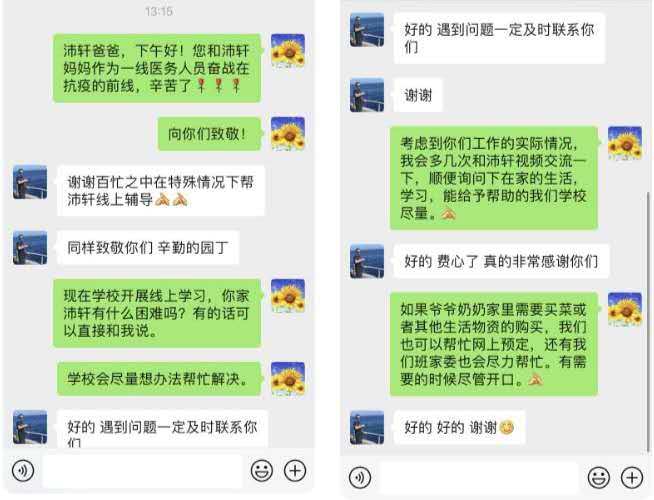Image resolution: width=654 pixels, height=500 pixels.
Task: Focus the left chat message input field
Action: point(143,471)
